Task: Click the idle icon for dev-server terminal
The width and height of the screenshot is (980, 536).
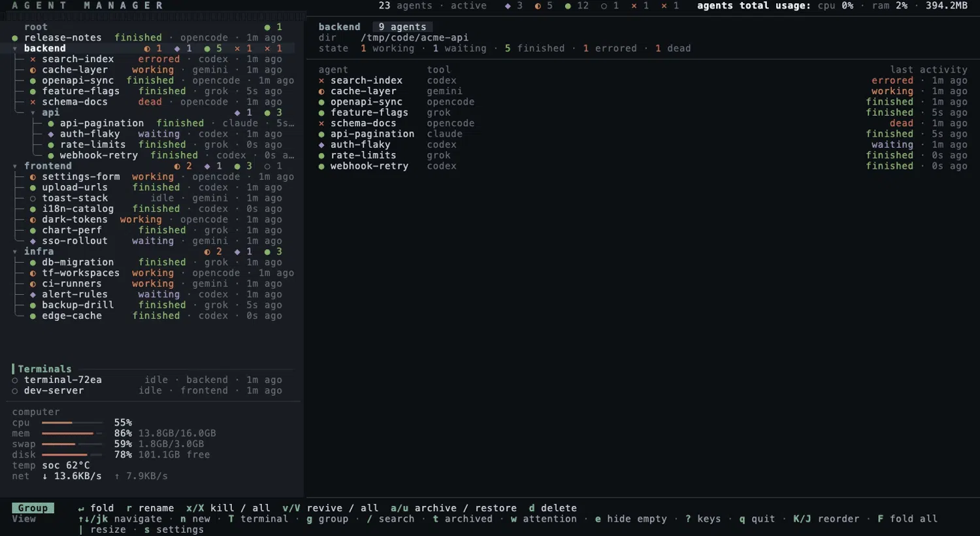Action: pos(15,391)
